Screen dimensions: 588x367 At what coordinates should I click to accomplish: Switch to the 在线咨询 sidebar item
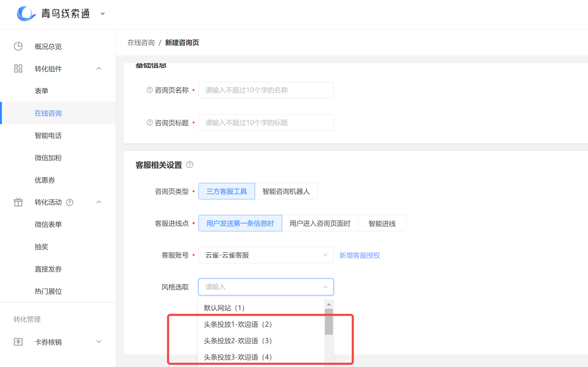(x=48, y=113)
